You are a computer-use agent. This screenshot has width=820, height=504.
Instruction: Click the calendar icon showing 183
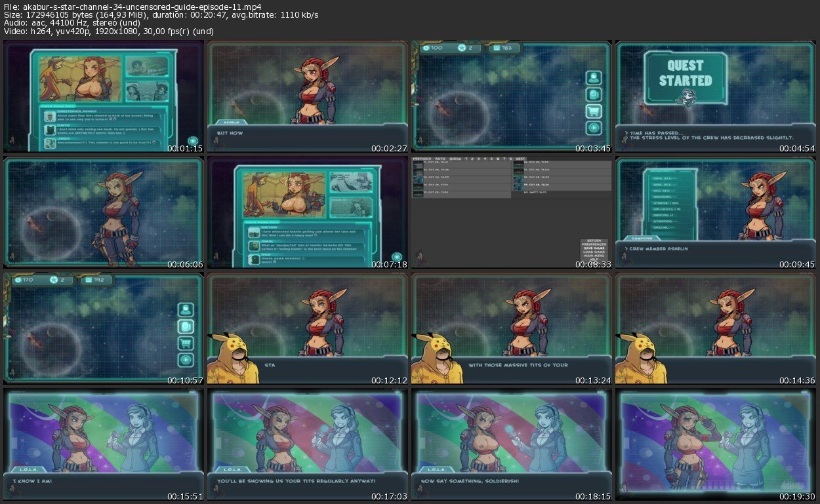click(497, 48)
